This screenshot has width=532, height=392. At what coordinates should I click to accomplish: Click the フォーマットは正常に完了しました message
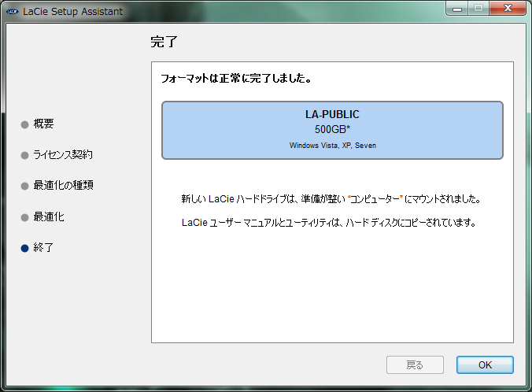click(236, 79)
